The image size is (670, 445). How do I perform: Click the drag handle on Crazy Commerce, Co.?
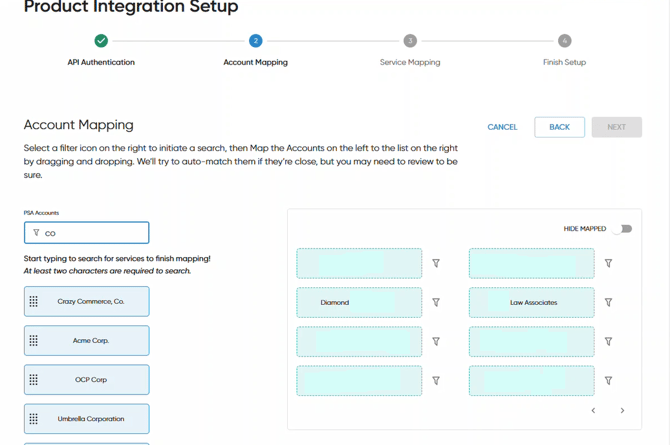click(x=34, y=301)
